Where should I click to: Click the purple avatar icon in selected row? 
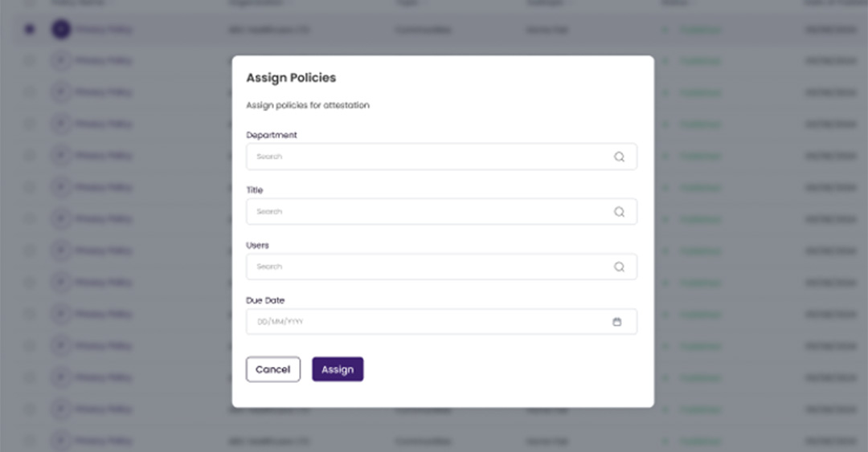pos(61,30)
